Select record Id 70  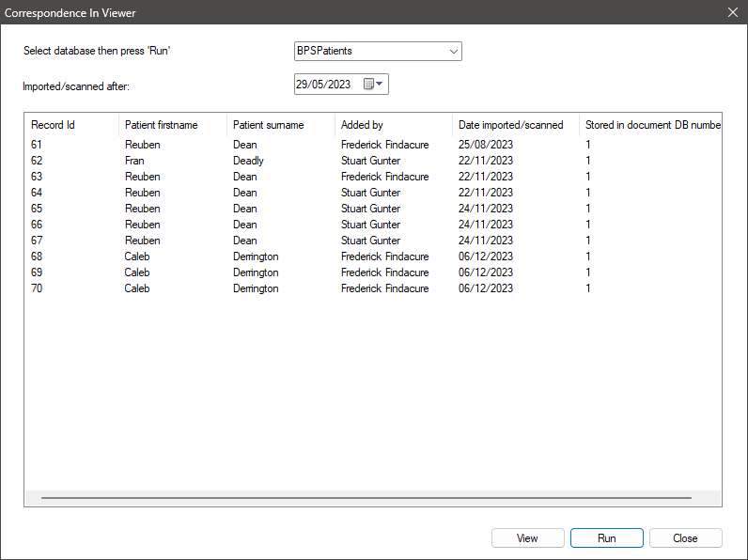pos(37,288)
